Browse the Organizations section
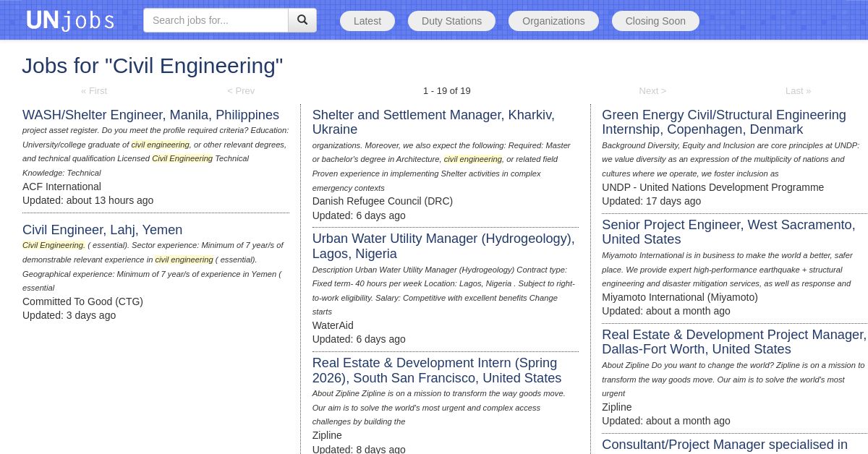Viewport: 868px width, 454px height. click(553, 21)
